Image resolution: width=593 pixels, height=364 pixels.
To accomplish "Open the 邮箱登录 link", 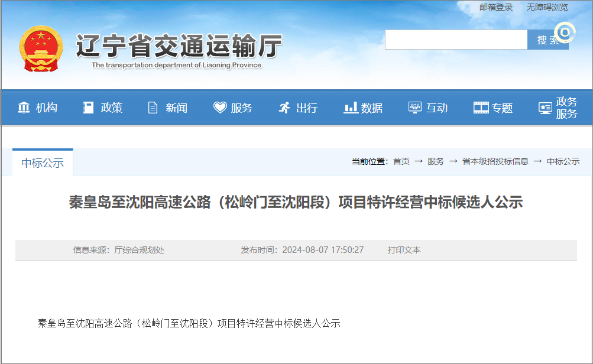I will coord(495,7).
